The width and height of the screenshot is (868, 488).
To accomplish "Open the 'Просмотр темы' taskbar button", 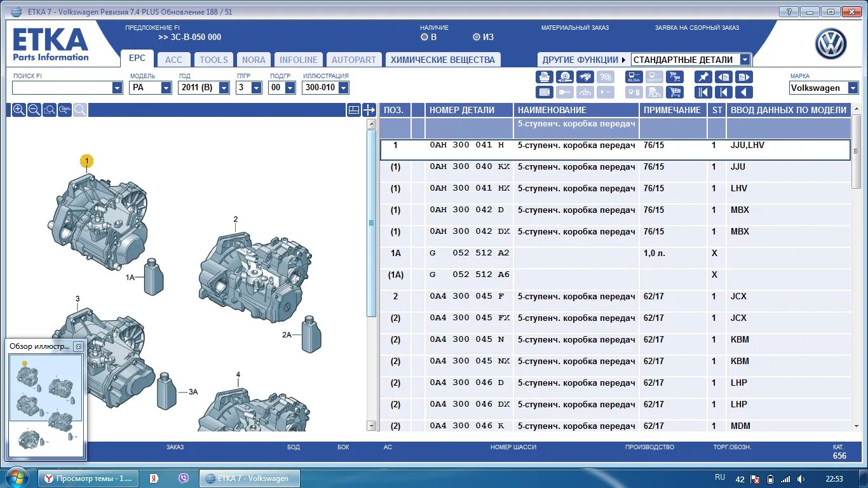I will point(89,478).
